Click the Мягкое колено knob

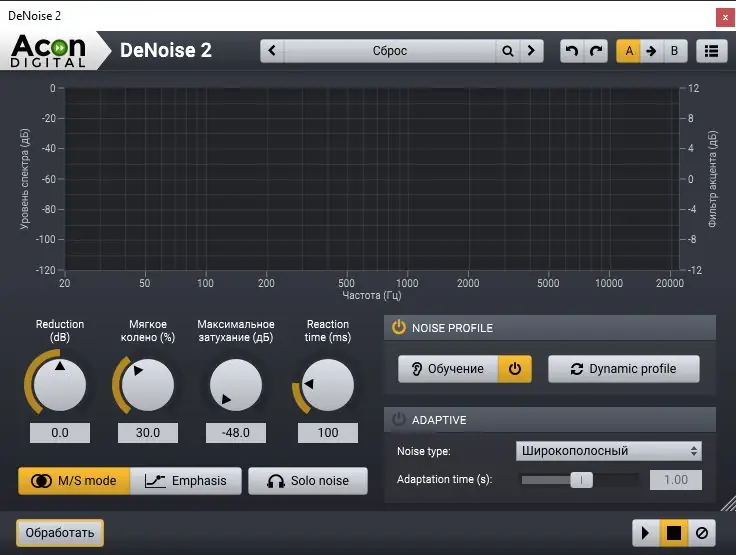[147, 385]
